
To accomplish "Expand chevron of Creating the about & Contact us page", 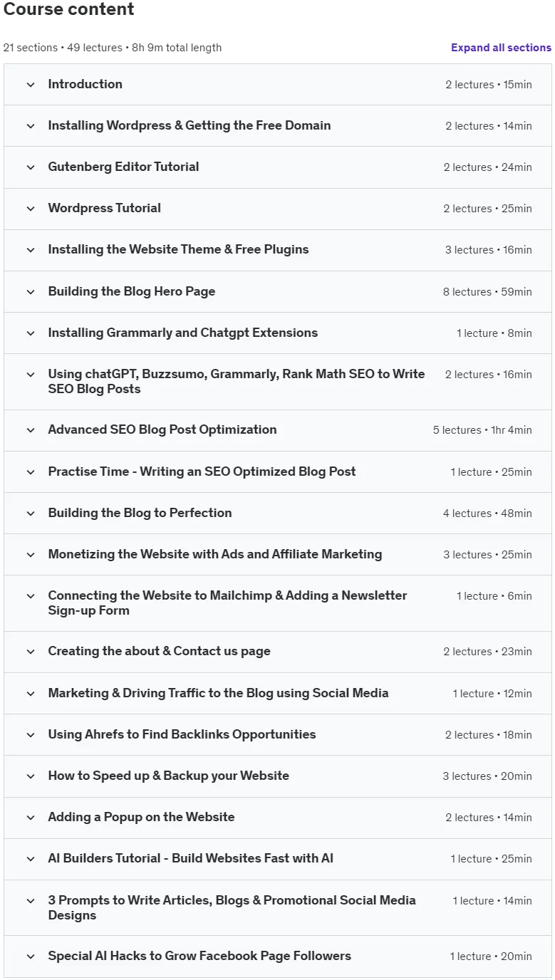I will coord(31,652).
